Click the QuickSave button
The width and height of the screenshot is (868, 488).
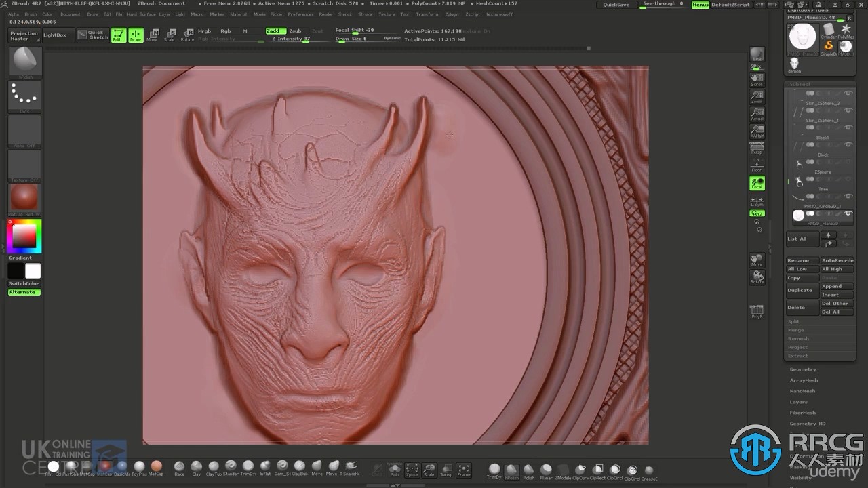pos(616,5)
